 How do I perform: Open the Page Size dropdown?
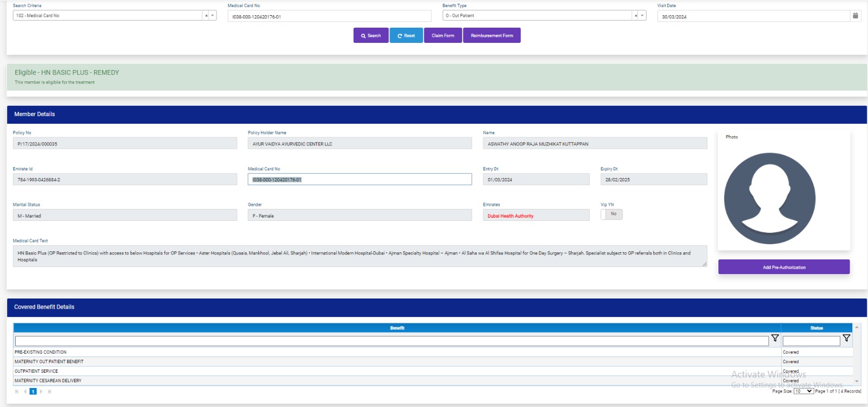803,391
